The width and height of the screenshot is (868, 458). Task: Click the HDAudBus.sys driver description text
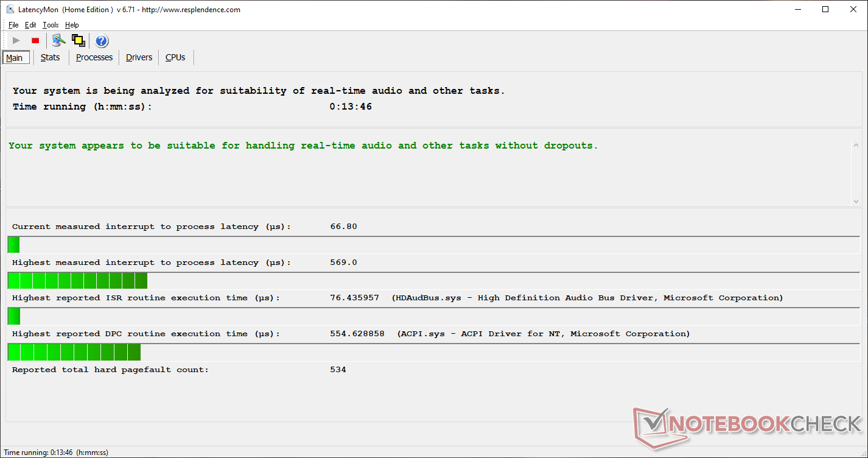[587, 298]
